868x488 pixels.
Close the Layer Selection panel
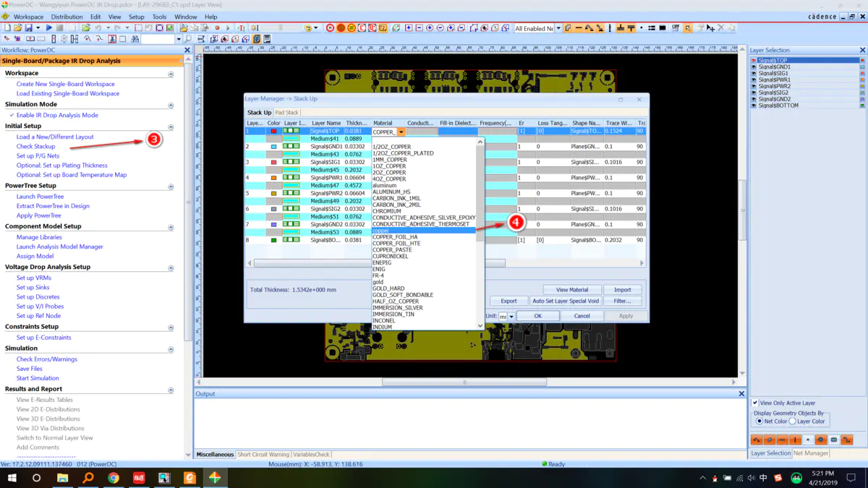click(862, 50)
